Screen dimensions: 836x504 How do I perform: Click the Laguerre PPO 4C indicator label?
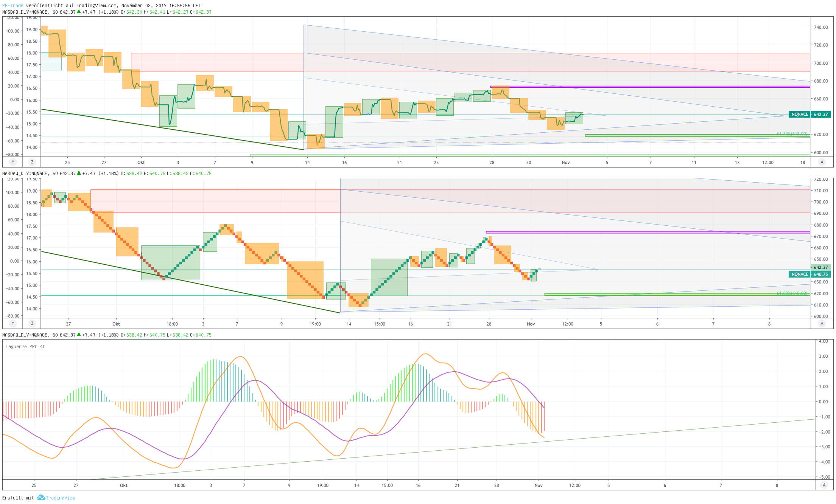pos(25,346)
